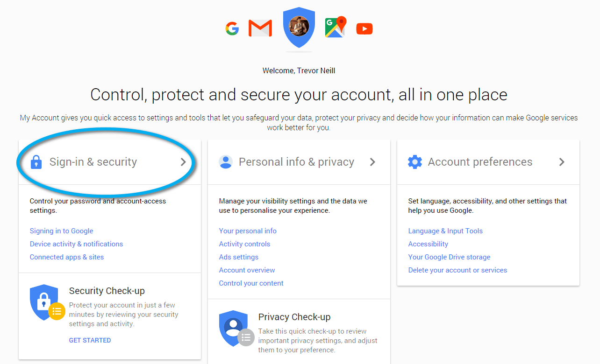Open the YouTube icon
600x364 pixels.
click(364, 29)
